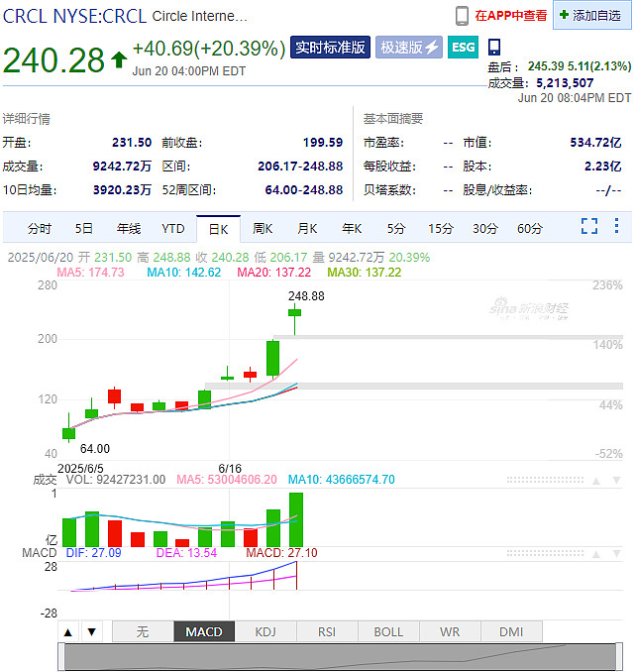
Task: Click the 52周区间 value 64.00-248.88
Action: [304, 190]
